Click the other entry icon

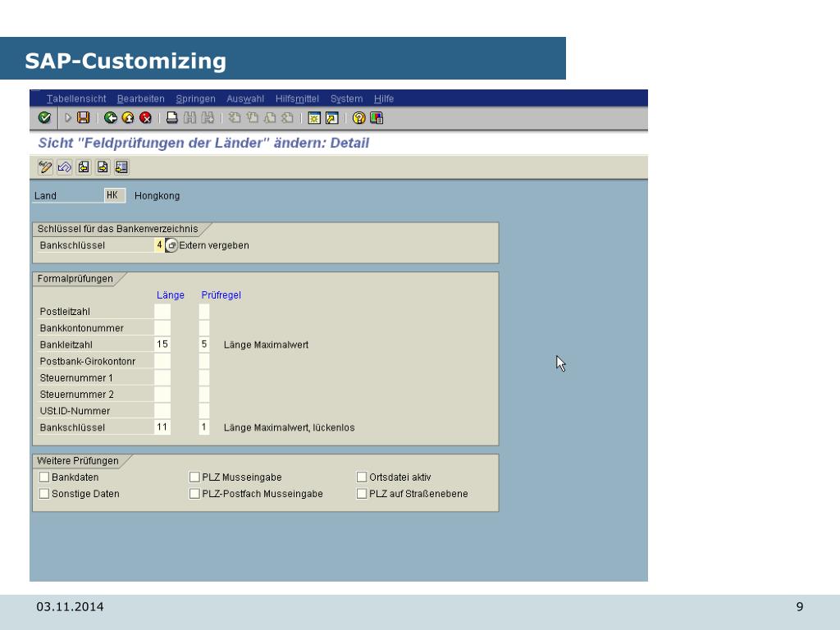(121, 167)
